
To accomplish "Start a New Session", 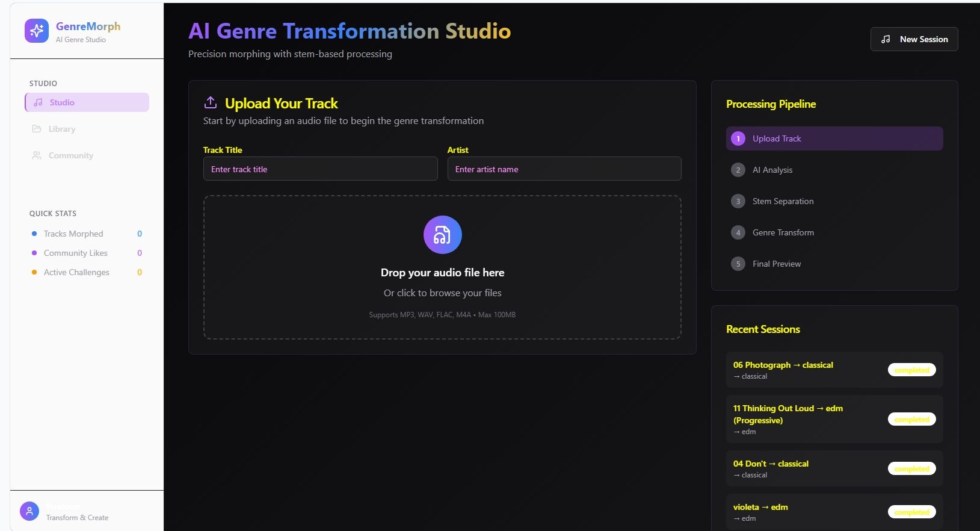I will 914,39.
